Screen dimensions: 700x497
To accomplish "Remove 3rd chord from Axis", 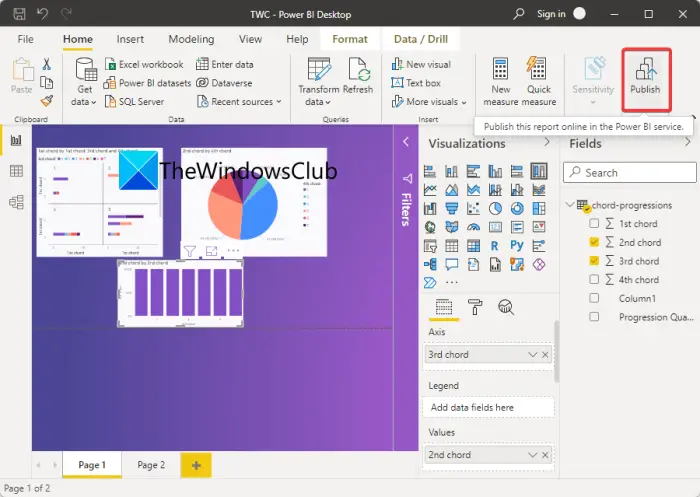I will click(545, 355).
